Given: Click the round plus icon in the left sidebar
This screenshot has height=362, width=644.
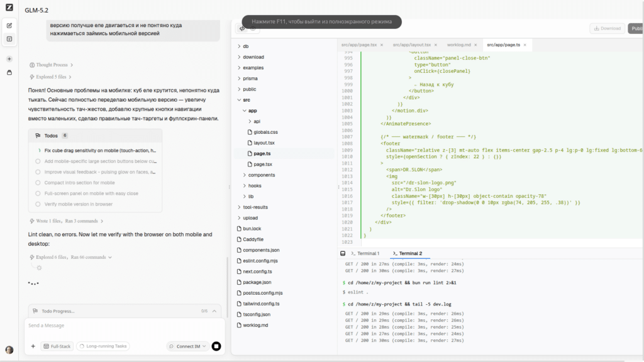Looking at the screenshot, I should 9,59.
